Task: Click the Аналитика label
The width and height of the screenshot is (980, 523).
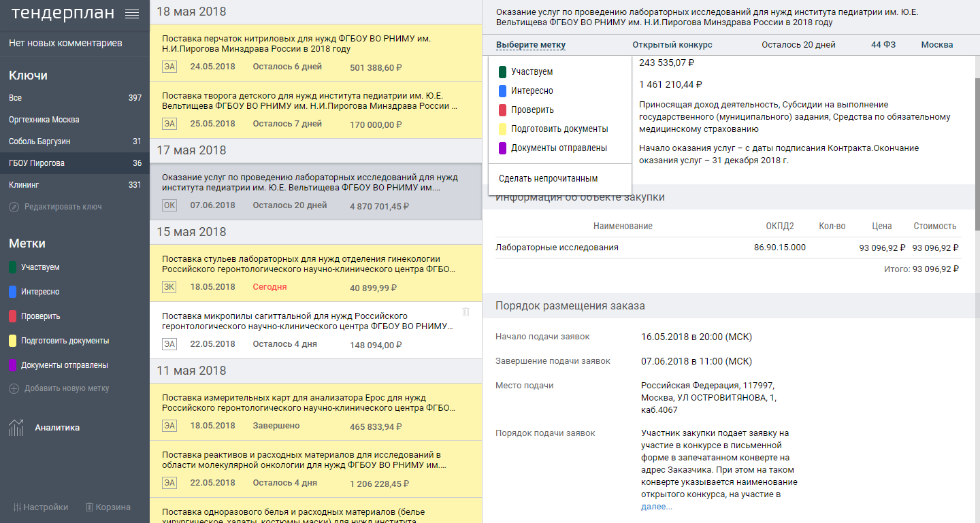Action: pos(57,428)
